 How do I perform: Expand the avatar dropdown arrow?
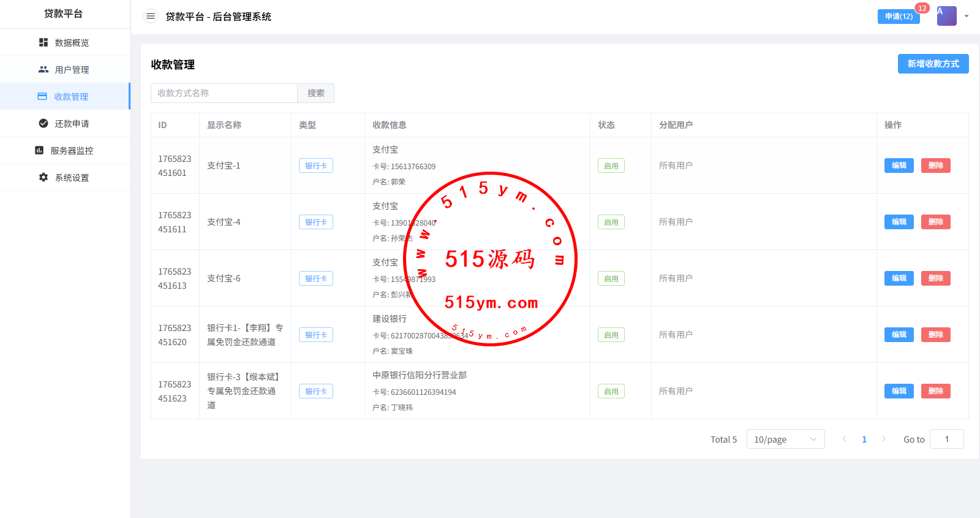(967, 17)
